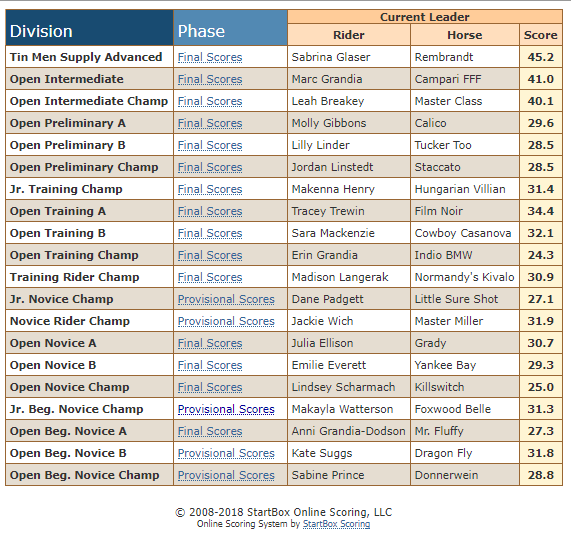Open Final Scores for Tin Men Supply Advanced

(210, 57)
